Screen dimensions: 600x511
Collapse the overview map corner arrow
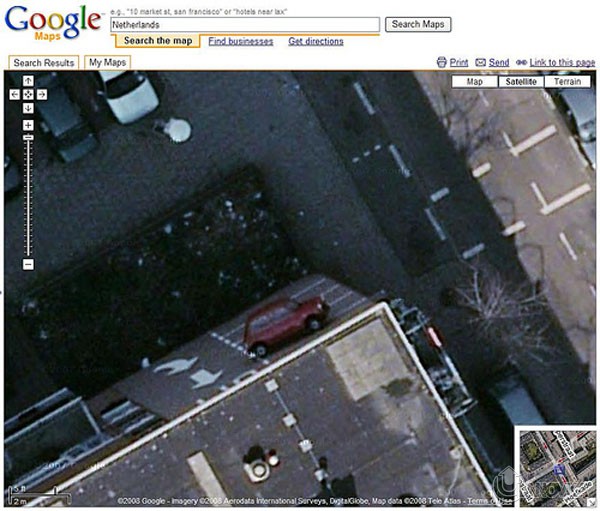(591, 502)
